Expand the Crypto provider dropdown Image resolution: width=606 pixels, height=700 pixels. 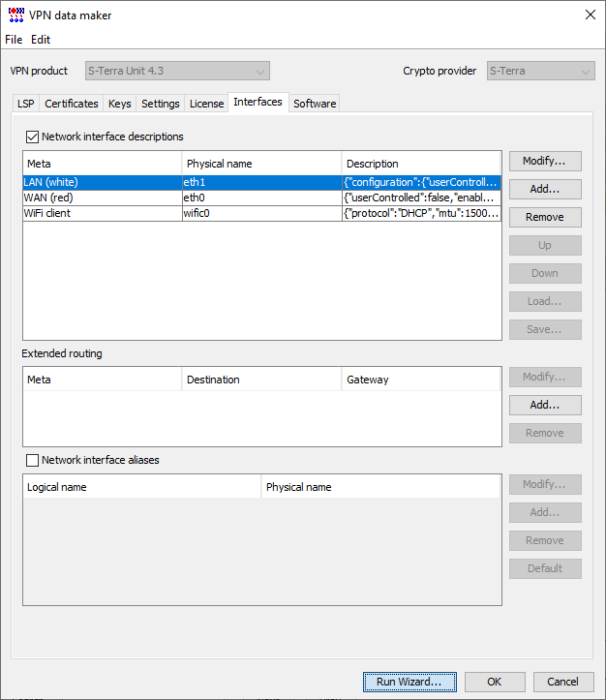tap(540, 71)
